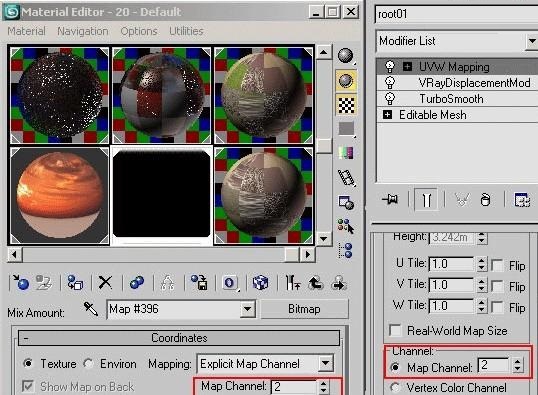Click Video Color Check icon

click(x=346, y=153)
